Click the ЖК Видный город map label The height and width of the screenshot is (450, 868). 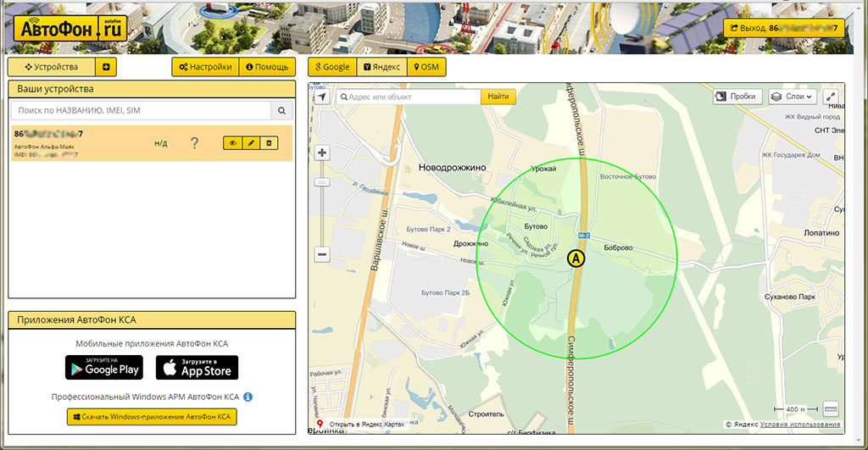812,117
